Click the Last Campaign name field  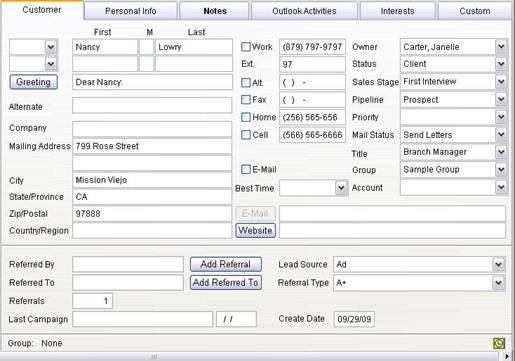142,319
